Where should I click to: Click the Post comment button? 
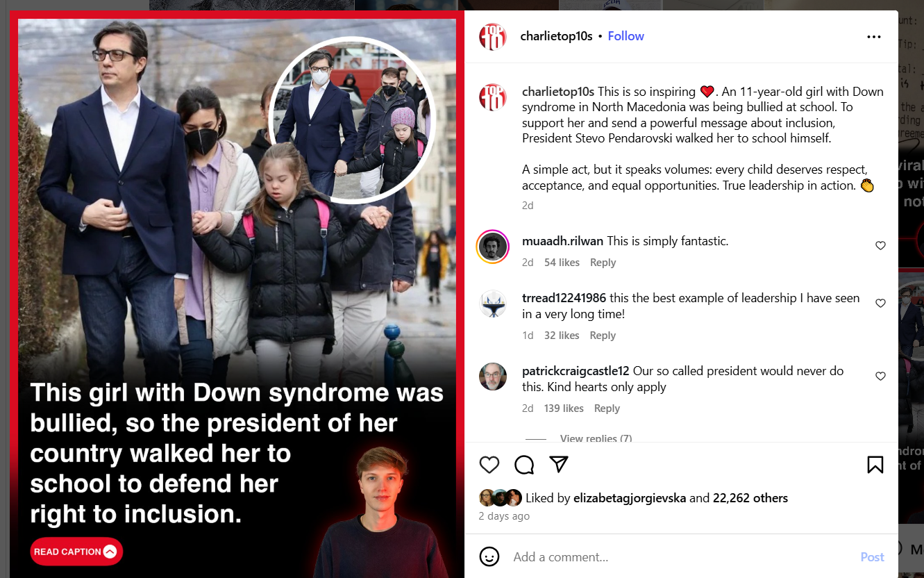pyautogui.click(x=872, y=557)
